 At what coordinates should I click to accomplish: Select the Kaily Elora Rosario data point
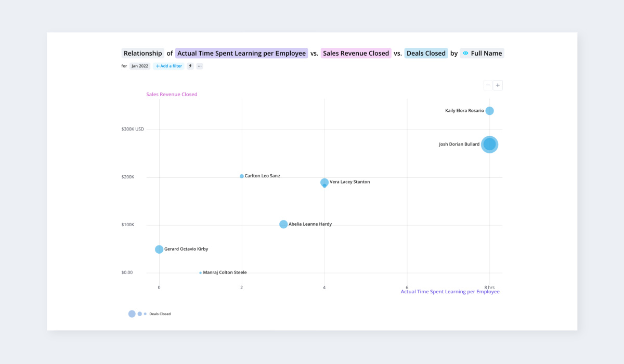coord(489,111)
